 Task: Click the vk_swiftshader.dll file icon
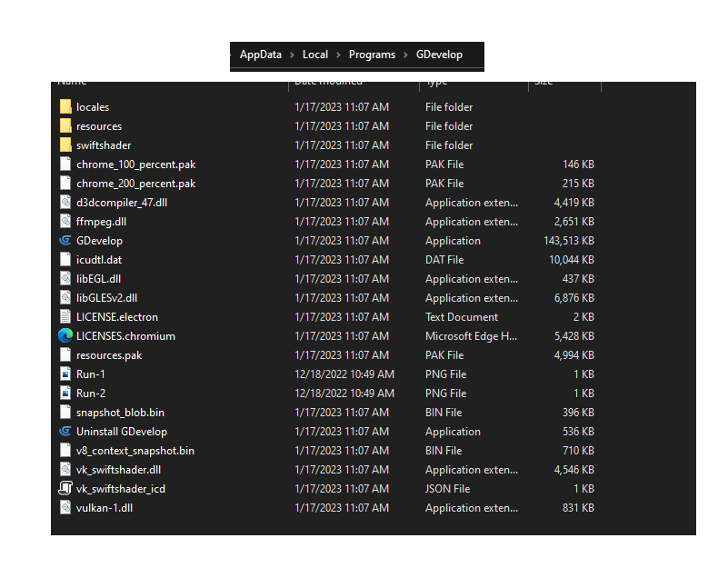click(65, 469)
